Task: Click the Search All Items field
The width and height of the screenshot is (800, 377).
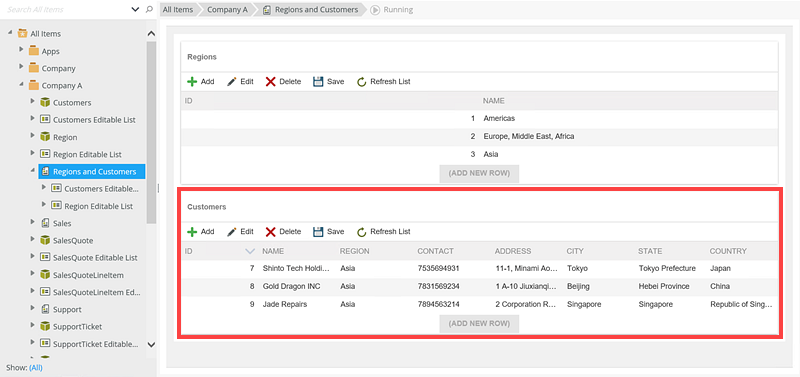Action: 67,9
